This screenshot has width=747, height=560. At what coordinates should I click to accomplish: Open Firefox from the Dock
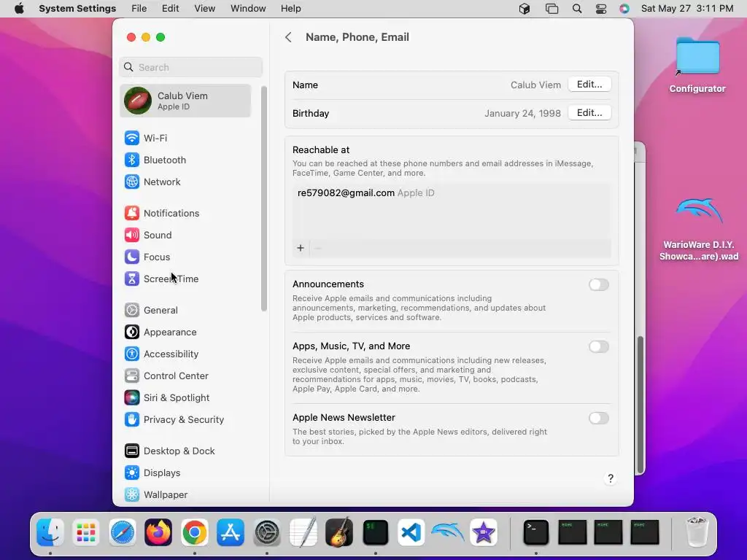pyautogui.click(x=158, y=532)
